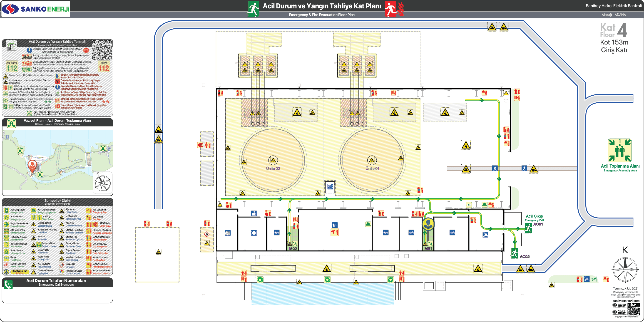Screen dimensions: 644x322
Task: Click the M02 stairway label
Action: coord(293,249)
